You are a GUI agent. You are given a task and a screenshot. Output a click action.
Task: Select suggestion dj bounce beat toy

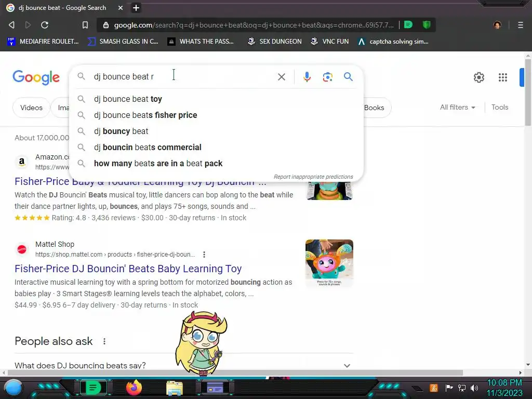(216, 99)
